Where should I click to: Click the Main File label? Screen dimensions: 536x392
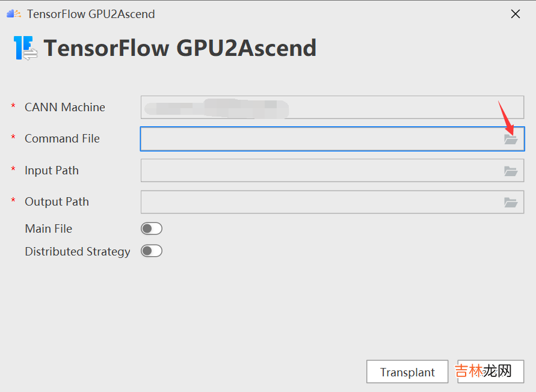point(48,228)
